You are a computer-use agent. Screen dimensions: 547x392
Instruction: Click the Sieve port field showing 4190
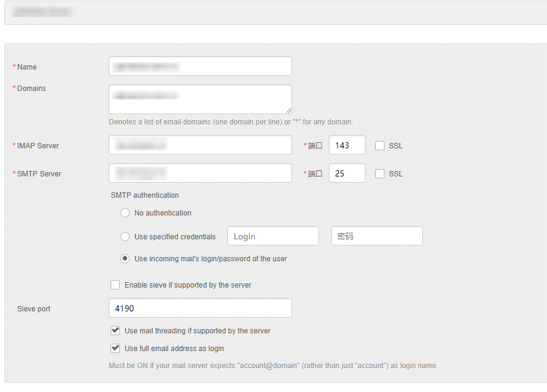pyautogui.click(x=200, y=308)
